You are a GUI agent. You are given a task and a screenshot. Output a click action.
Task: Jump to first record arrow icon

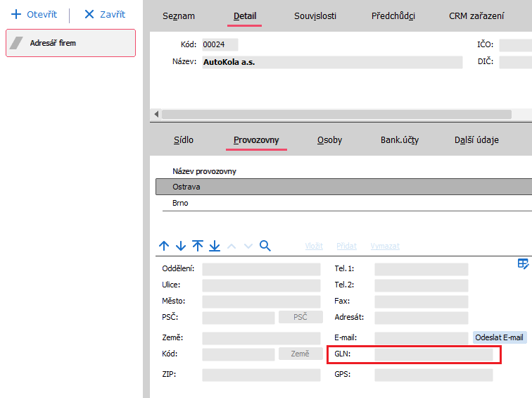198,246
